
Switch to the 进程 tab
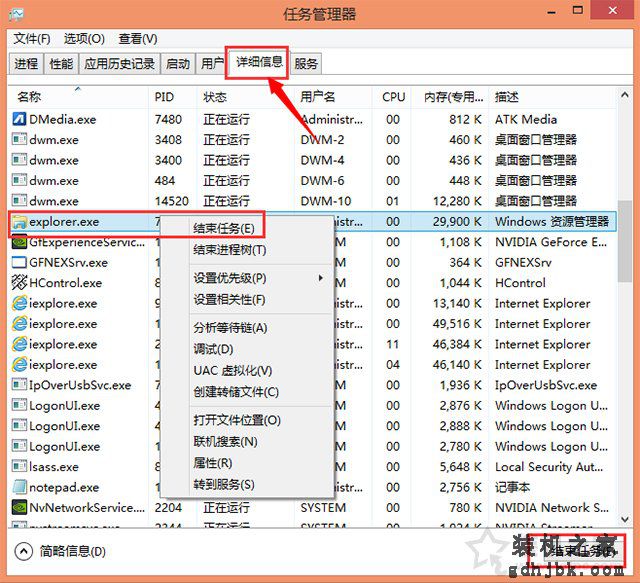tap(26, 63)
